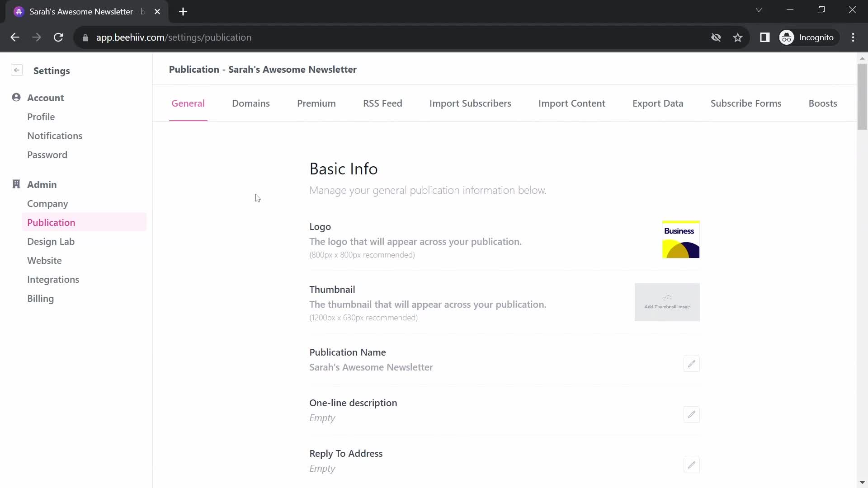Viewport: 868px width, 488px height.
Task: Open the Premium settings tab
Action: [x=316, y=103]
